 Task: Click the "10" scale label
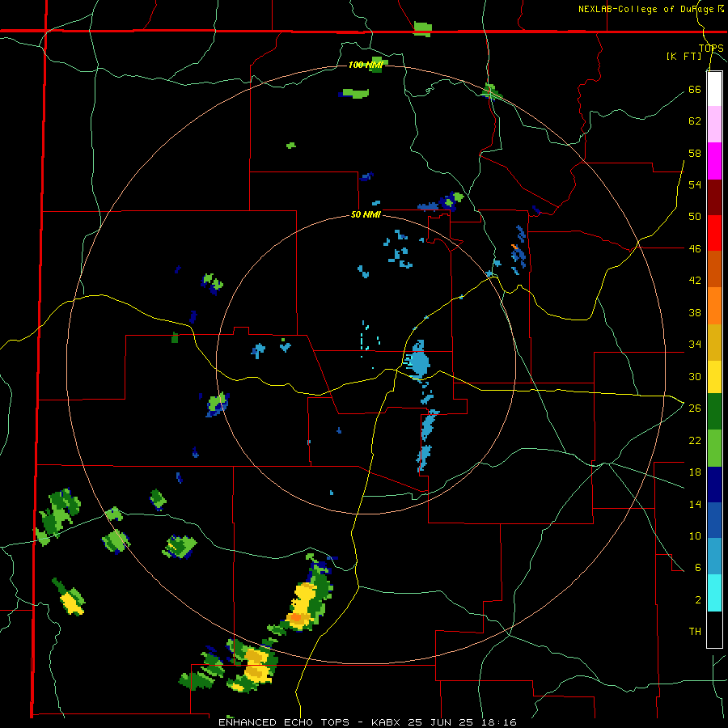point(695,535)
